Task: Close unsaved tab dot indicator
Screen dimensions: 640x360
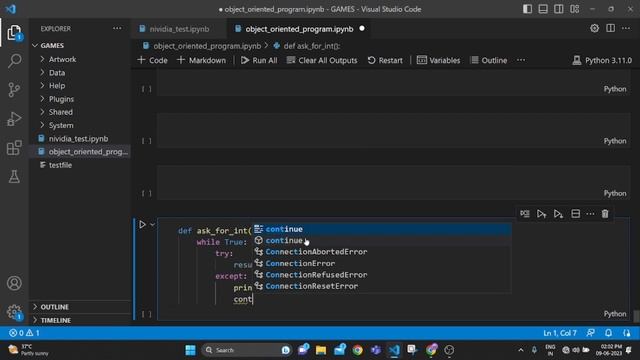Action: pos(362,29)
